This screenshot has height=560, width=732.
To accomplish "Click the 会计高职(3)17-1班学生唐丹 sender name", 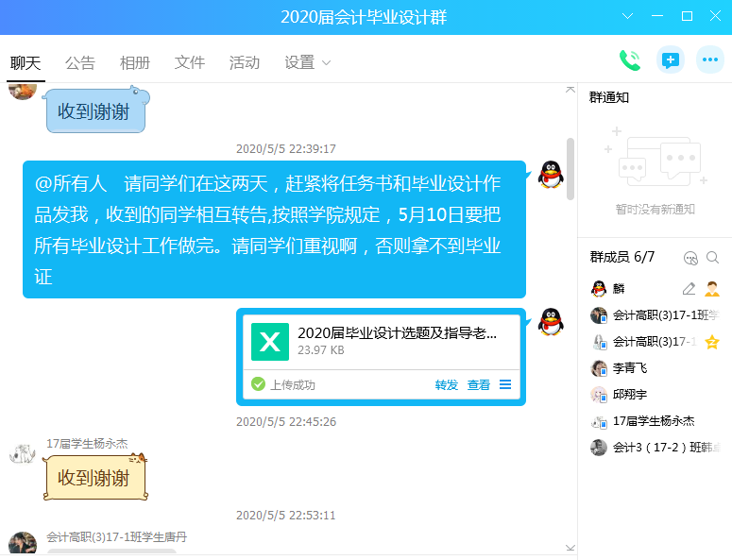I will point(116,537).
